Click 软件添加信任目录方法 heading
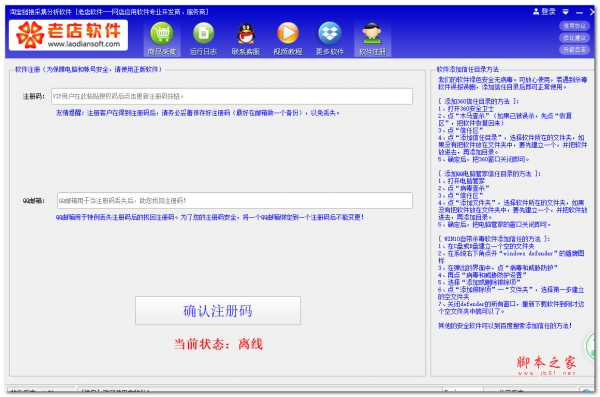The height and width of the screenshot is (397, 600). coord(468,69)
